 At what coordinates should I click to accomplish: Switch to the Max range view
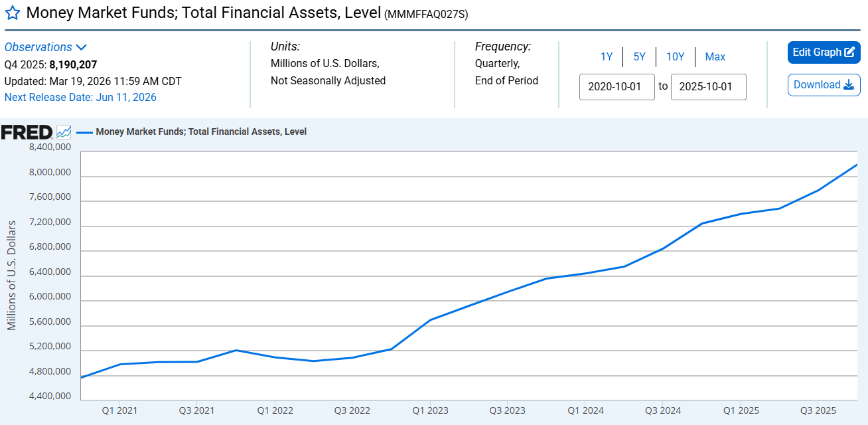coord(715,56)
